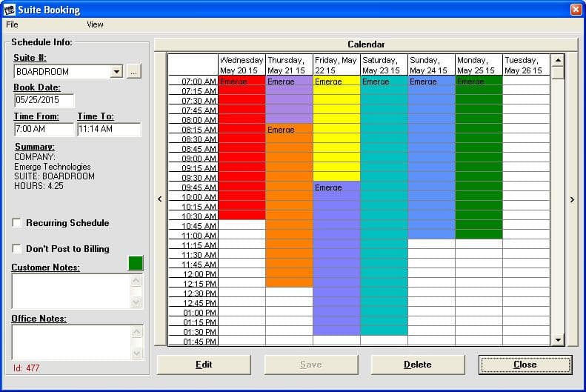
Task: Select teal Emerge booking on Saturday
Action: 384,205
